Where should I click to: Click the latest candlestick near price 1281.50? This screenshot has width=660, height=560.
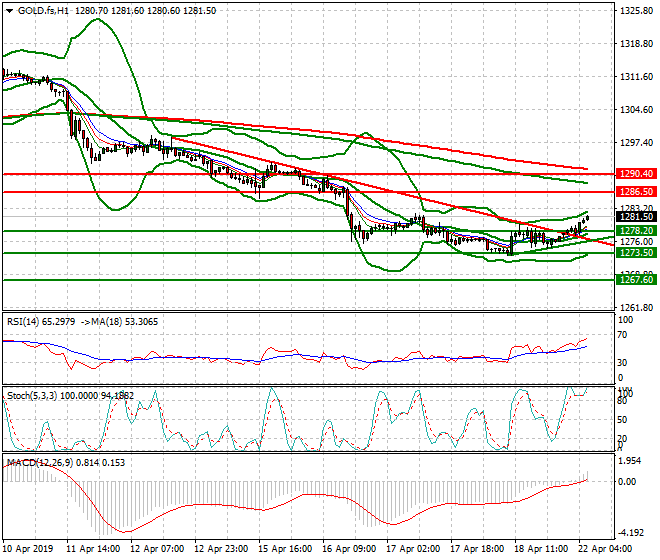(587, 217)
